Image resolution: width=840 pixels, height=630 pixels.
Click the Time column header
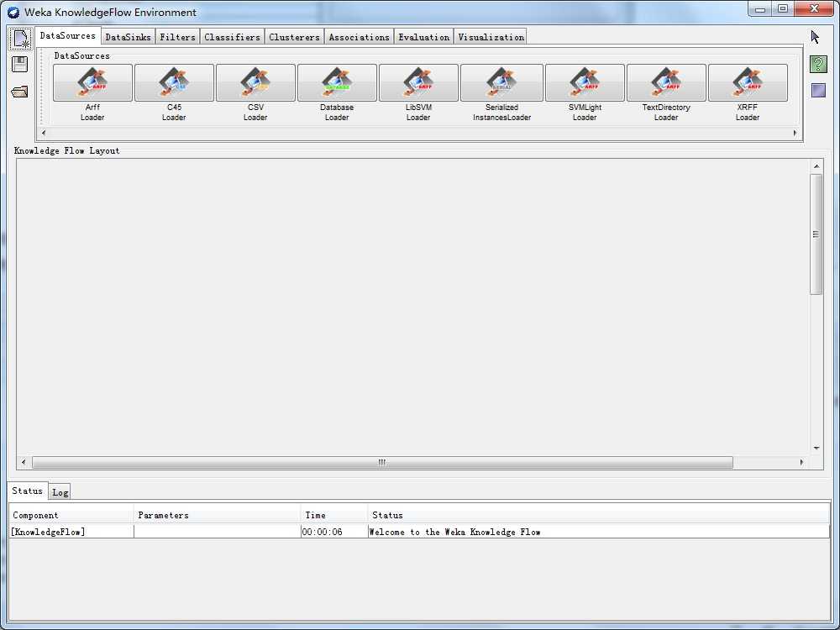point(334,515)
